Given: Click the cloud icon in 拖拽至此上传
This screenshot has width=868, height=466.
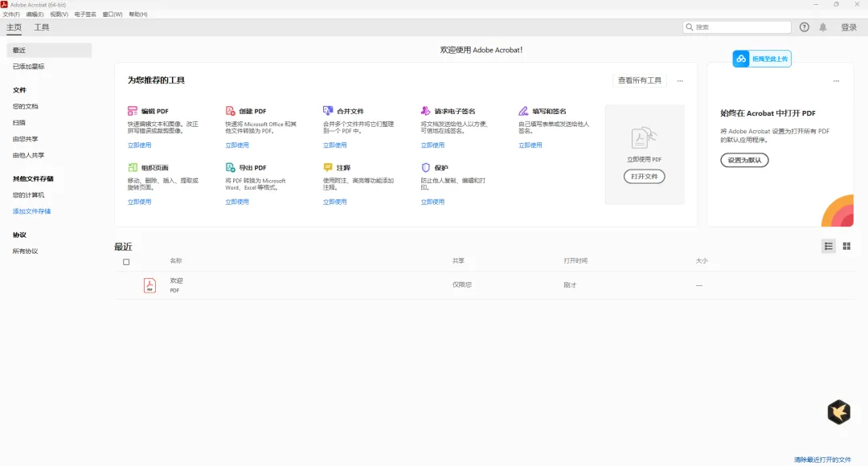Looking at the screenshot, I should tap(741, 59).
